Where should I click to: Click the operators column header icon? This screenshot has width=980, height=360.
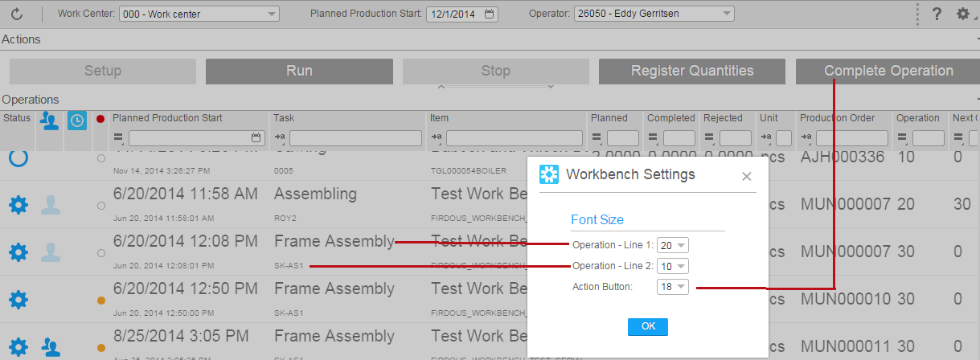tap(50, 121)
